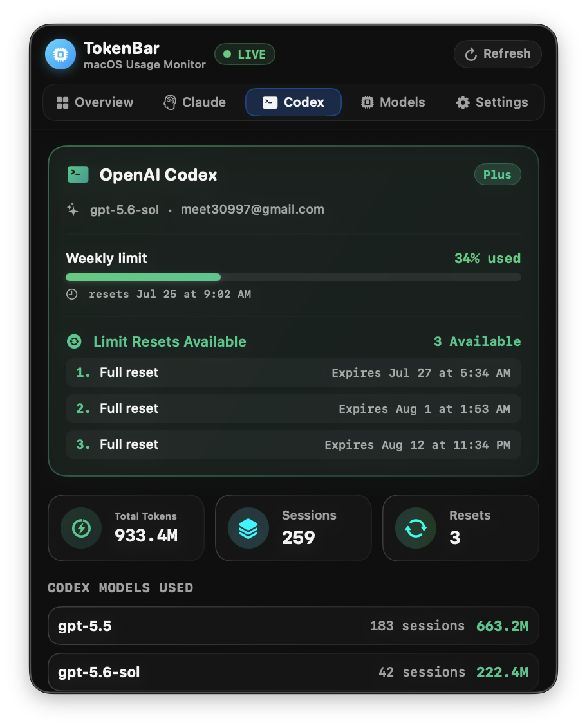Open the gpt-5.6-sol model row
Image resolution: width=587 pixels, height=728 pixels.
[293, 672]
